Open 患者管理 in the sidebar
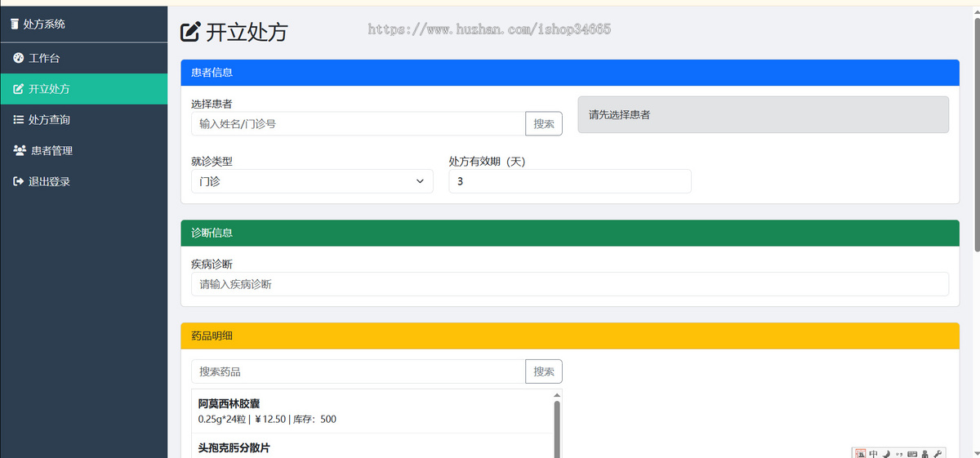 83,151
